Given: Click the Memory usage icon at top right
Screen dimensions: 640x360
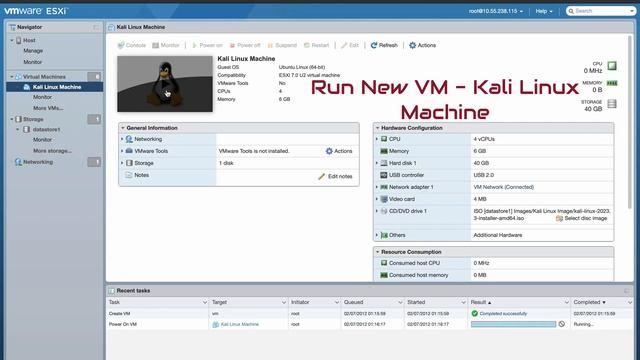Looking at the screenshot, I should [612, 83].
